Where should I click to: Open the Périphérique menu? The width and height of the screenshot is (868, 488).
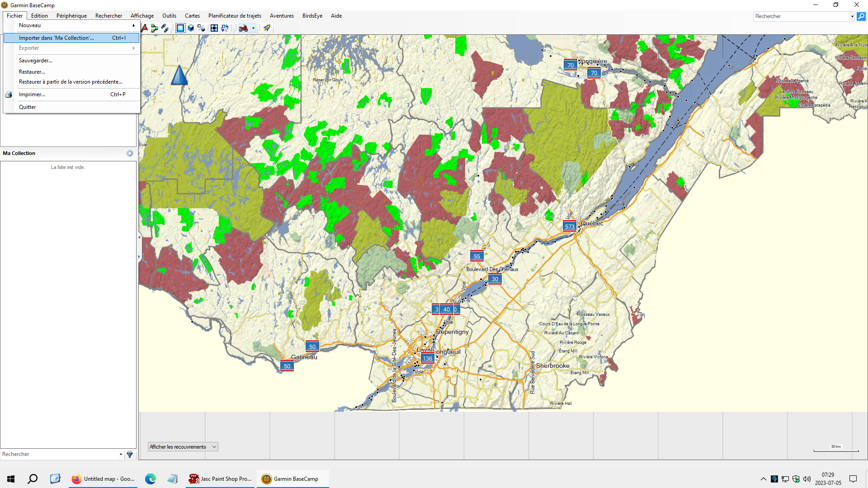(x=71, y=16)
